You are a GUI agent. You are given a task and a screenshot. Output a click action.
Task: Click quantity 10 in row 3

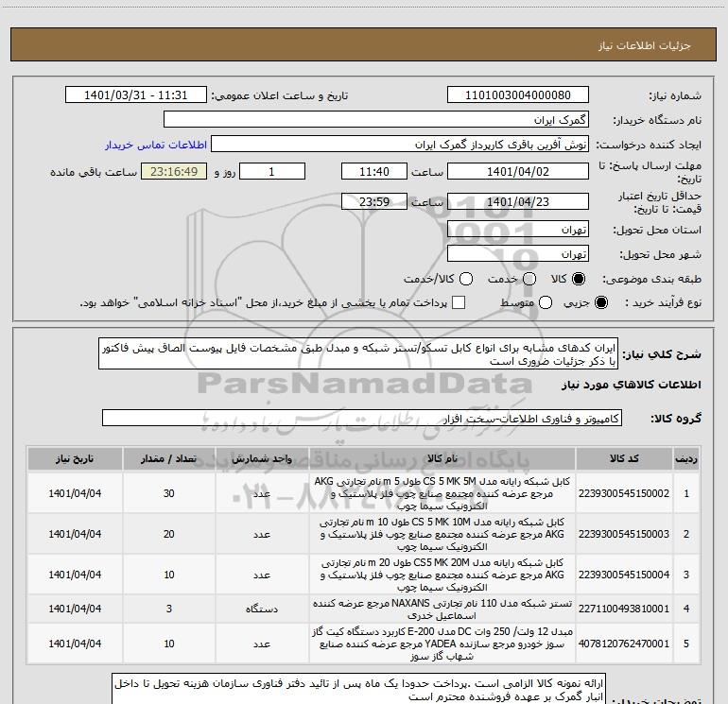pyautogui.click(x=169, y=575)
